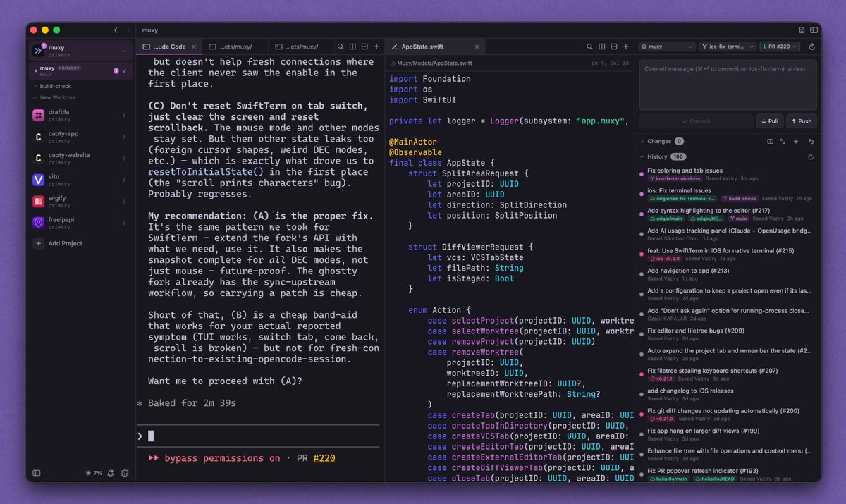
Task: Open the notifications bell
Action: tap(111, 473)
